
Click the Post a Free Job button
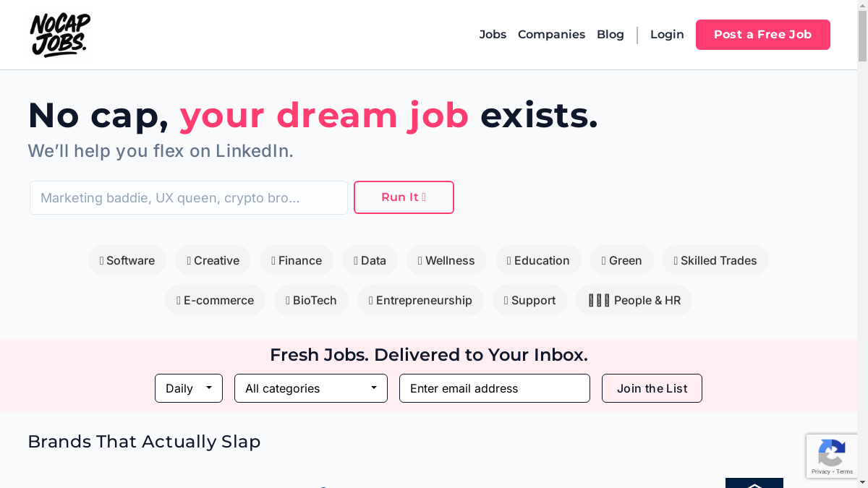762,35
